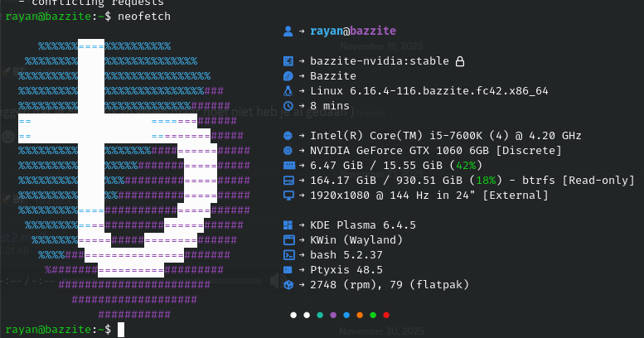Click the top rayan@bazzite prompt before neofetch

point(58,17)
